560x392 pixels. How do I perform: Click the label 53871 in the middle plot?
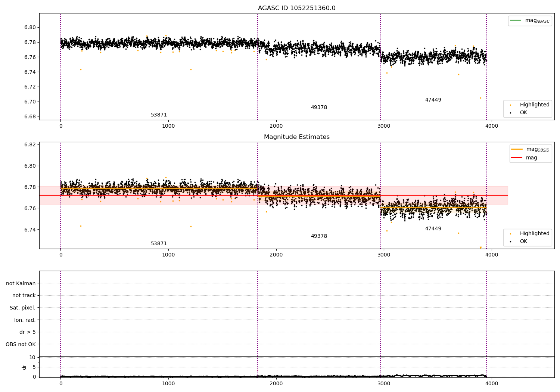coord(159,244)
